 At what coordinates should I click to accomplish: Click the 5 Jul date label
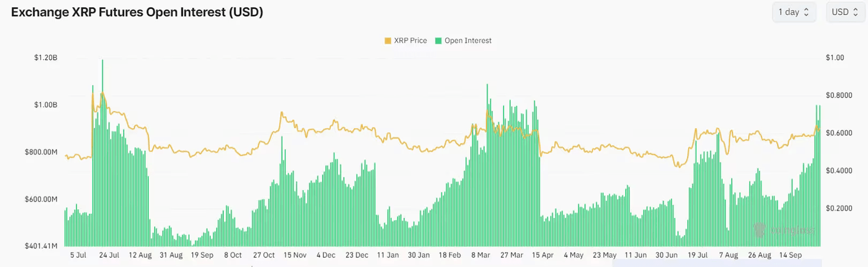[x=79, y=255]
